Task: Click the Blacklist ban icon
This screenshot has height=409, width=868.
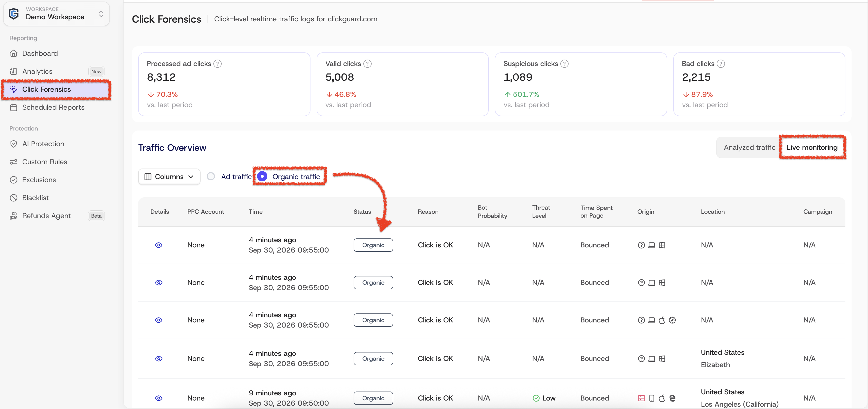Action: click(x=13, y=198)
